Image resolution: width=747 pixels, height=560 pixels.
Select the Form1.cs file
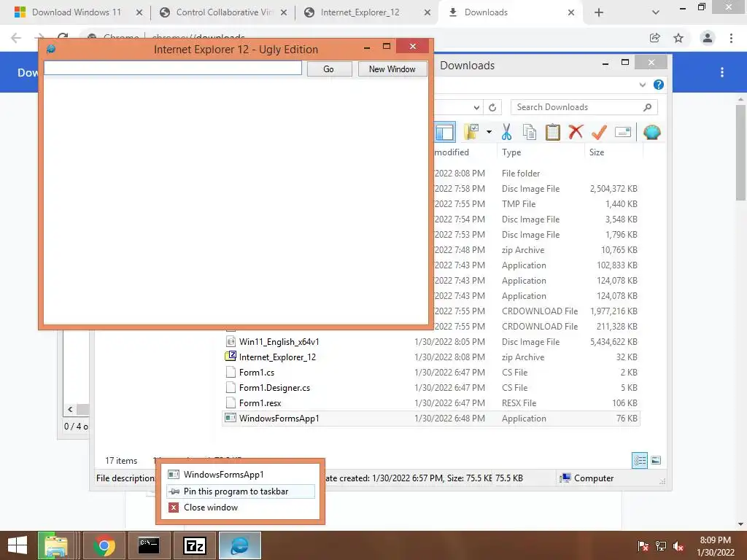point(431,373)
